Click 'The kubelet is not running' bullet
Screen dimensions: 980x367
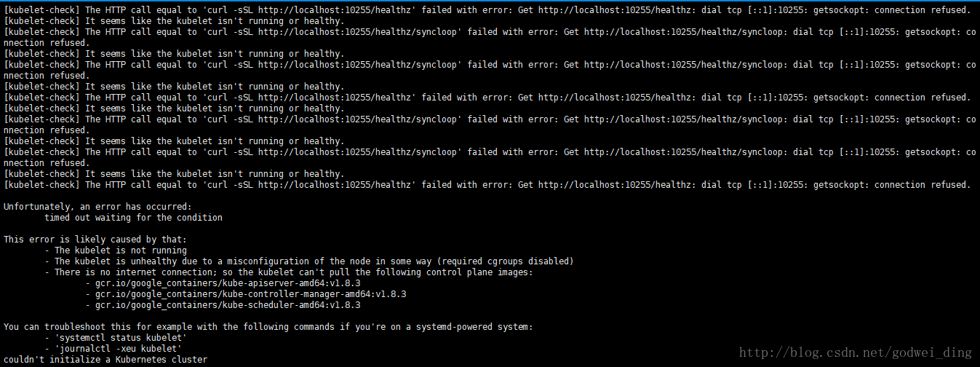pyautogui.click(x=116, y=250)
